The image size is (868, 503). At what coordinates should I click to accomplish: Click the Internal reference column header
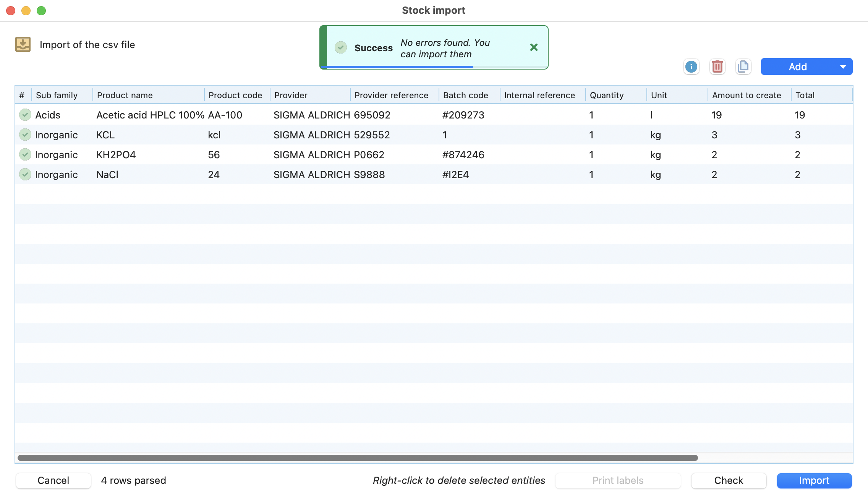542,95
